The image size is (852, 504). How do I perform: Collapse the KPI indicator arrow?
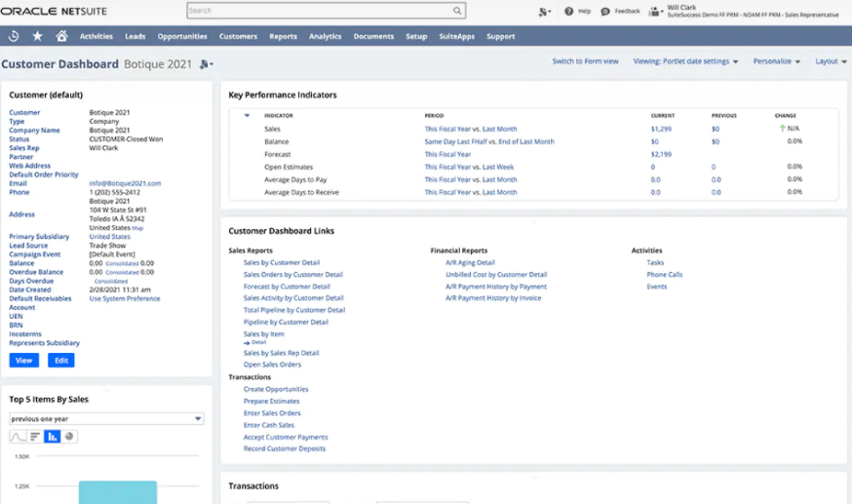[247, 115]
